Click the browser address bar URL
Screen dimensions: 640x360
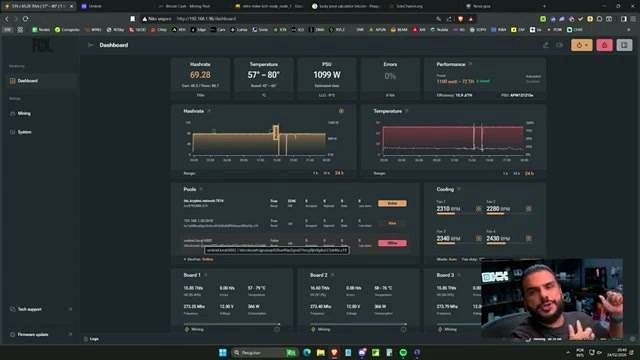(x=206, y=19)
